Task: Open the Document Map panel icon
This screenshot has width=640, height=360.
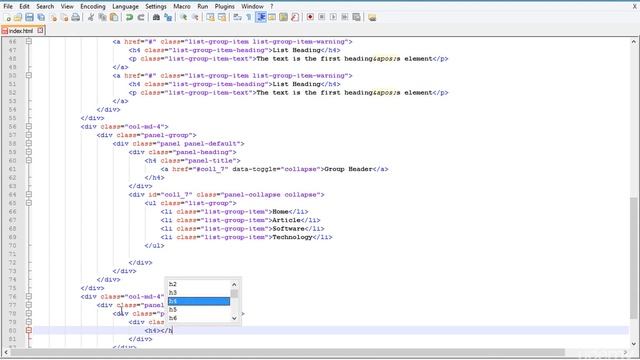Action: 283,18
